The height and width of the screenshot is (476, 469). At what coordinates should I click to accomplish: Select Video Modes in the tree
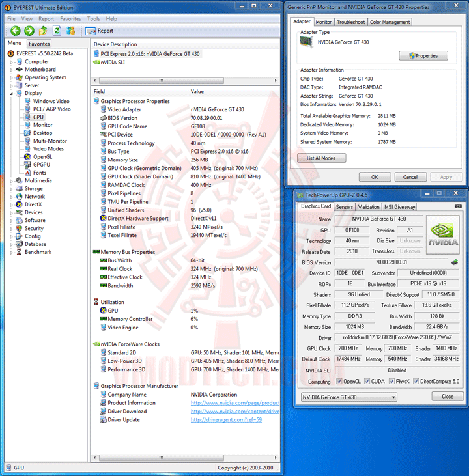(48, 148)
